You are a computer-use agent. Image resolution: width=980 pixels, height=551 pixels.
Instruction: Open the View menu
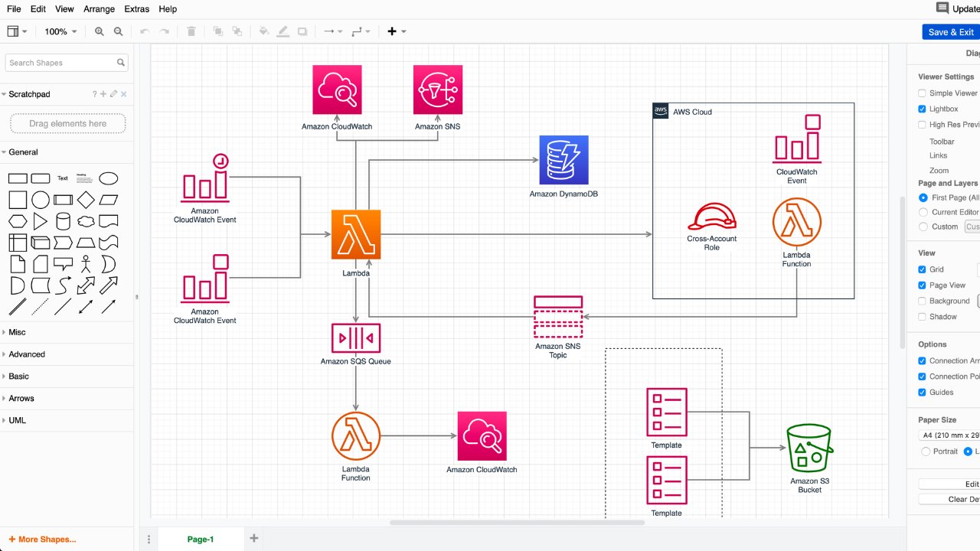65,9
